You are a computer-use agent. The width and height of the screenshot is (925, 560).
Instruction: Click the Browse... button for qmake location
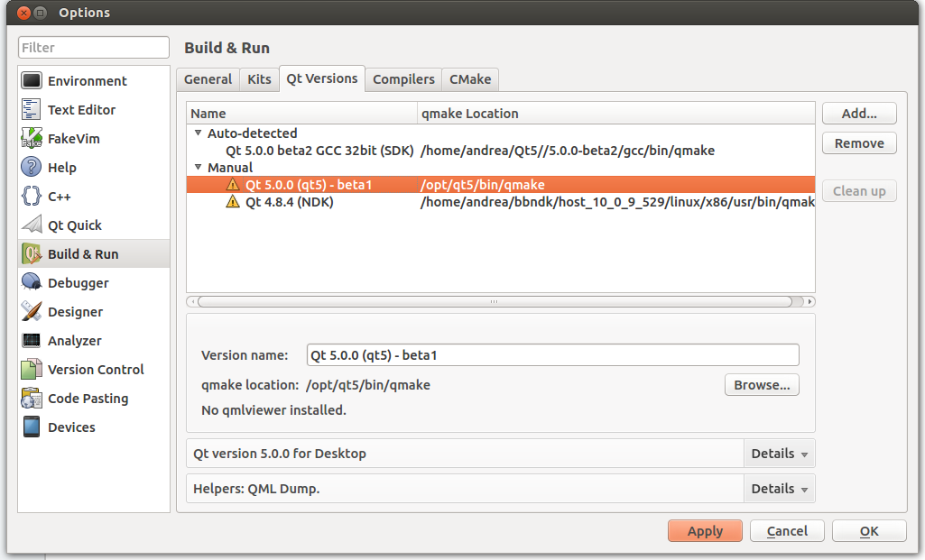762,385
